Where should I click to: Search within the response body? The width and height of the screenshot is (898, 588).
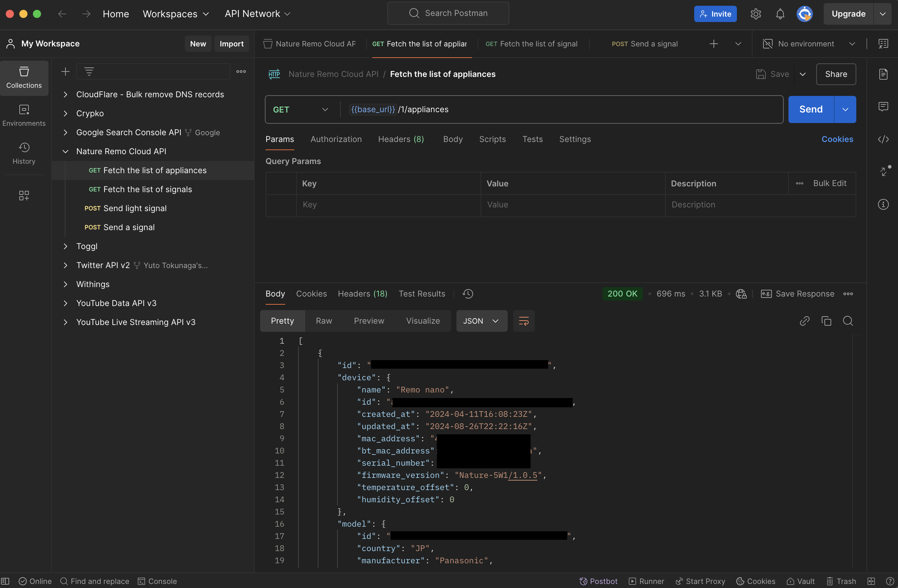click(847, 321)
